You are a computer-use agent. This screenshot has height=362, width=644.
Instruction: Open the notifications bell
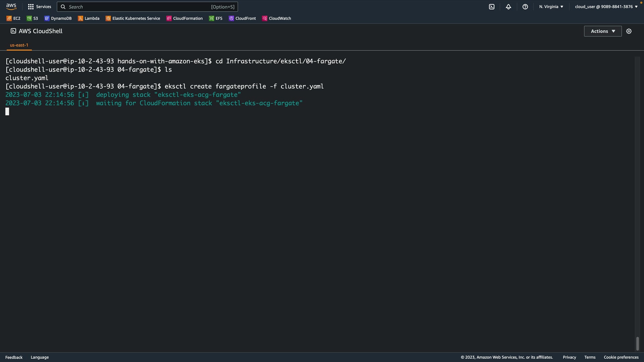pyautogui.click(x=508, y=7)
